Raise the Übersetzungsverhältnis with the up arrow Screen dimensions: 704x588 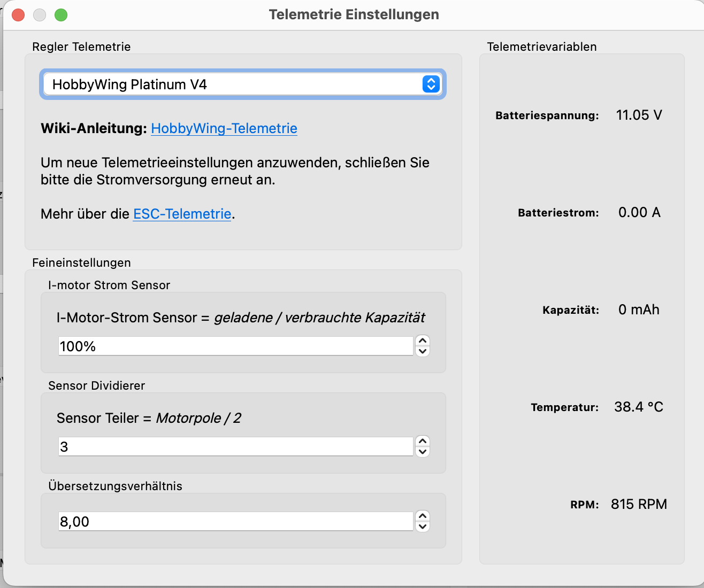coord(423,516)
